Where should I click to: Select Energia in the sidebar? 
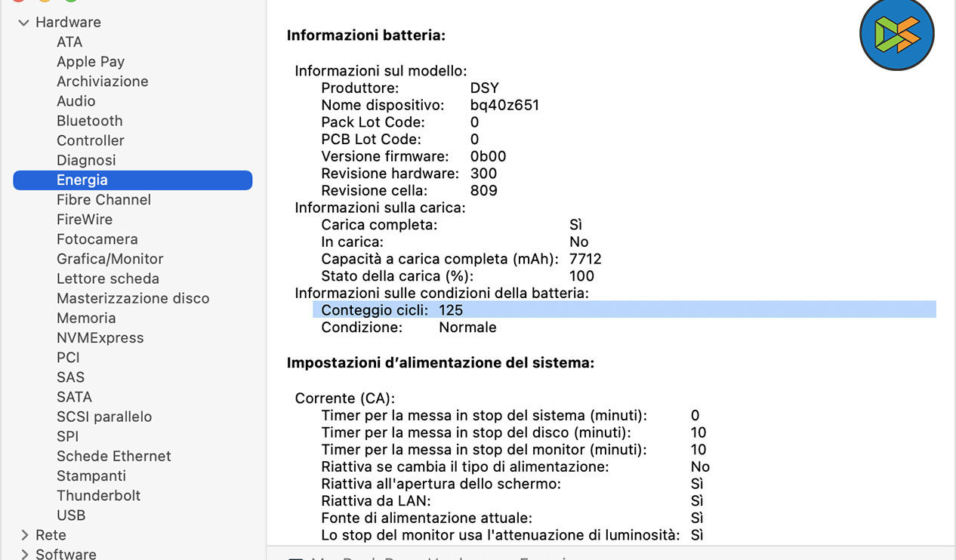click(x=82, y=180)
